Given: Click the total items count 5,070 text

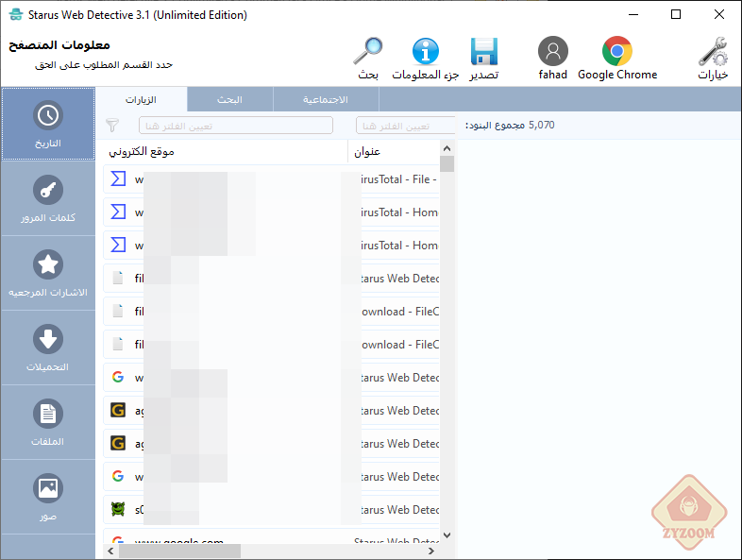Looking at the screenshot, I should (x=541, y=125).
